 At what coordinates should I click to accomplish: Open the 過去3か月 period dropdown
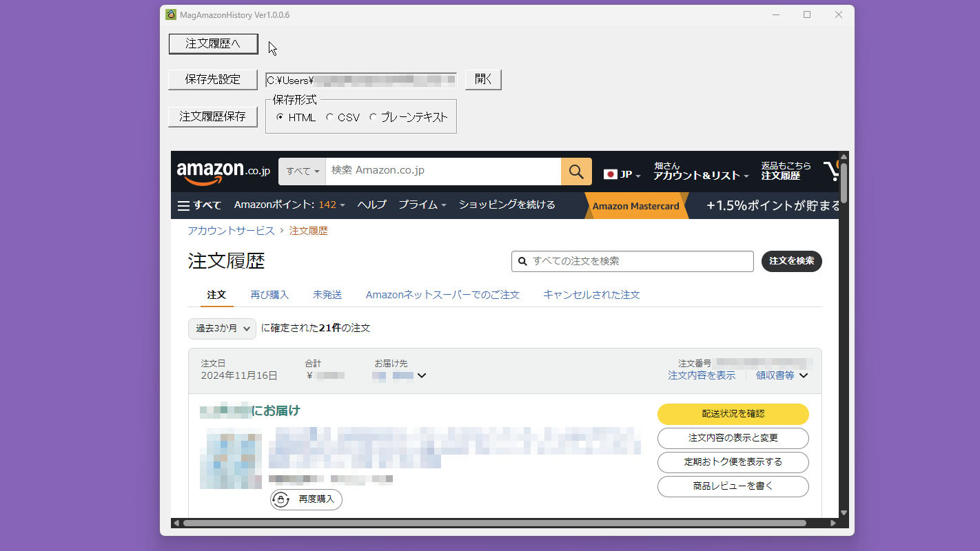[222, 329]
